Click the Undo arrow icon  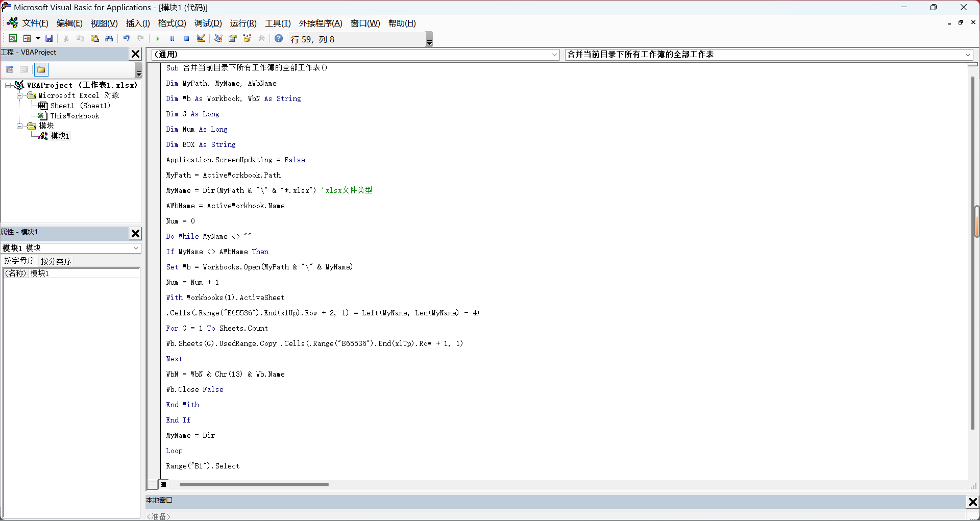point(126,39)
